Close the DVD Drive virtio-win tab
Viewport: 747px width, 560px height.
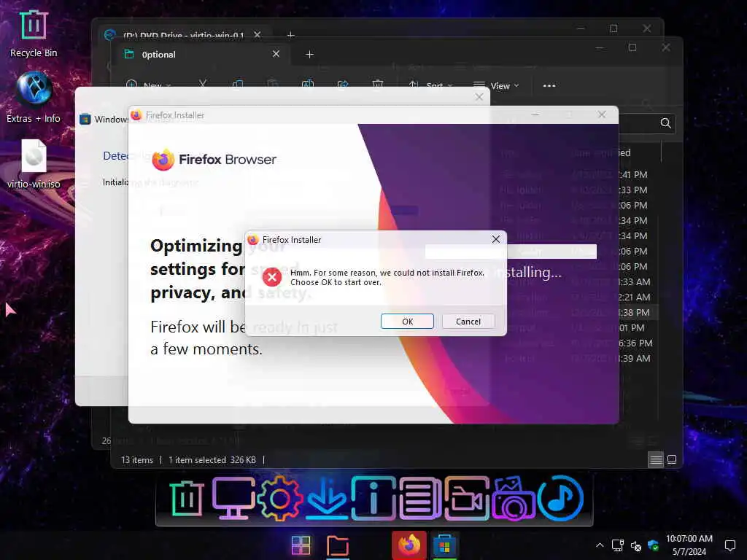[x=258, y=35]
